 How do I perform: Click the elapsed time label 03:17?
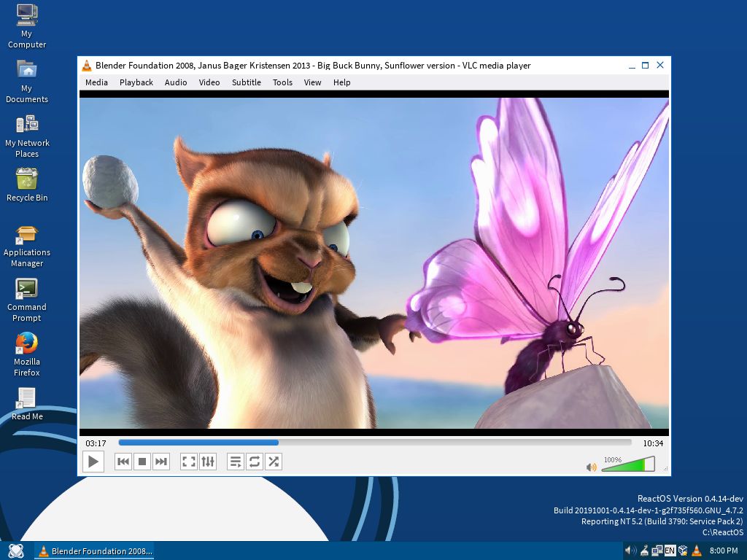tap(96, 443)
